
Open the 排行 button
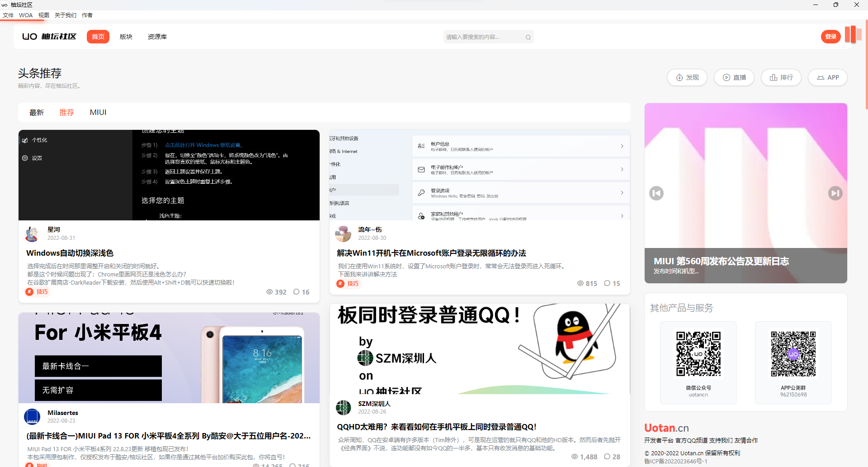pyautogui.click(x=781, y=77)
